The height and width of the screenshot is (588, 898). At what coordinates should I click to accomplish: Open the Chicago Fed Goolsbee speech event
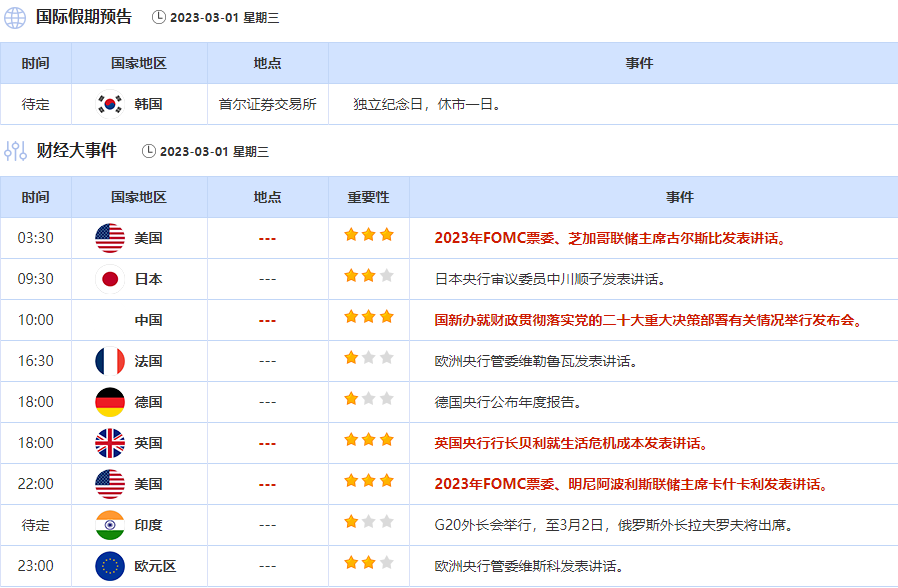[x=610, y=238]
